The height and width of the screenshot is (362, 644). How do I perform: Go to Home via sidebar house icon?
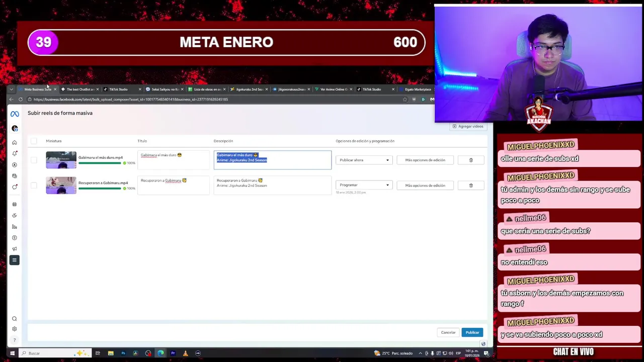pos(15,143)
